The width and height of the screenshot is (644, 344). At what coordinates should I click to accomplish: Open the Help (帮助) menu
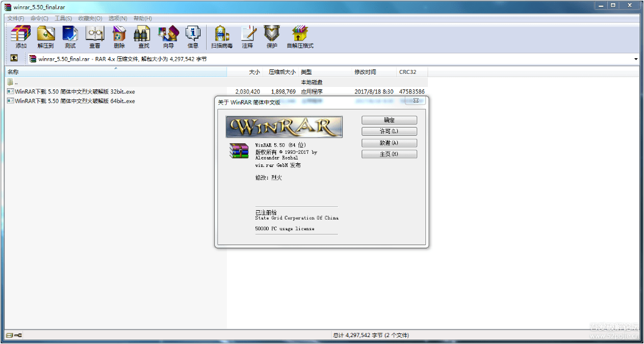tap(142, 19)
